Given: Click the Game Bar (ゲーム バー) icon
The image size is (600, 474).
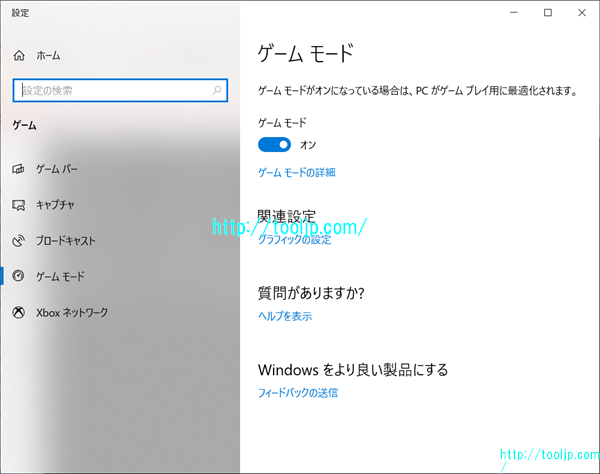Looking at the screenshot, I should point(18,169).
